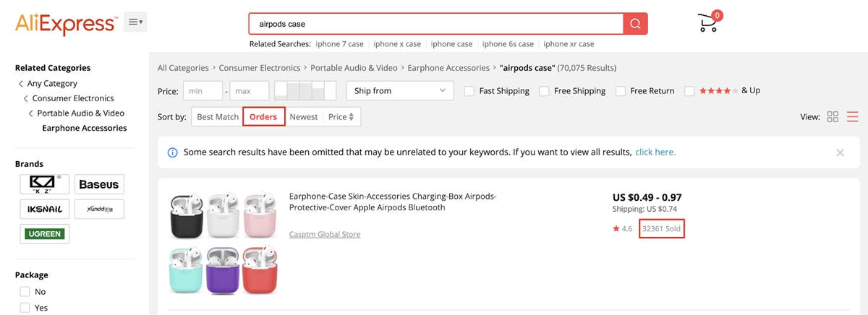The width and height of the screenshot is (868, 315).
Task: Open the airpods case product thumbnail
Action: tap(224, 243)
